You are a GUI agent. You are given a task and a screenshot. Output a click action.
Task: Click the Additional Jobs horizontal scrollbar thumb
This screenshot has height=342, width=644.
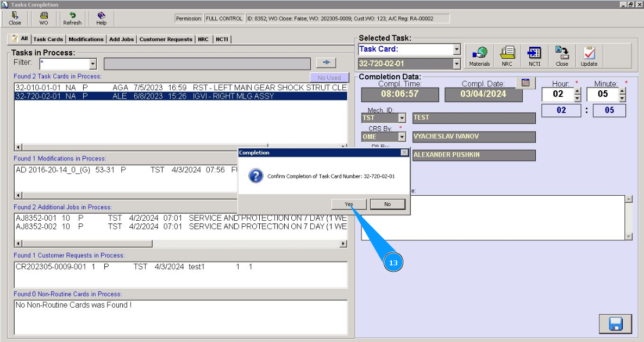[x=87, y=244]
